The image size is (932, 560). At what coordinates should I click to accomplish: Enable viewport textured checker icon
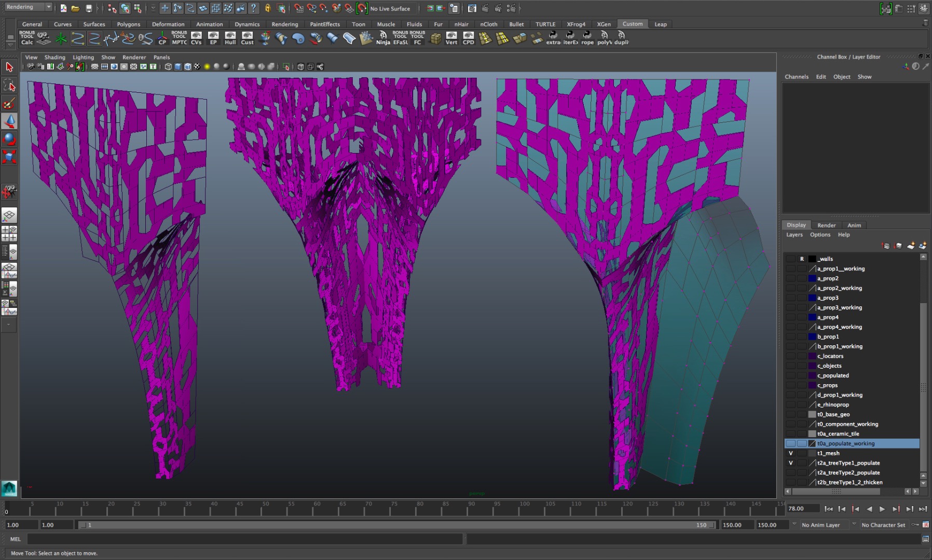click(197, 66)
